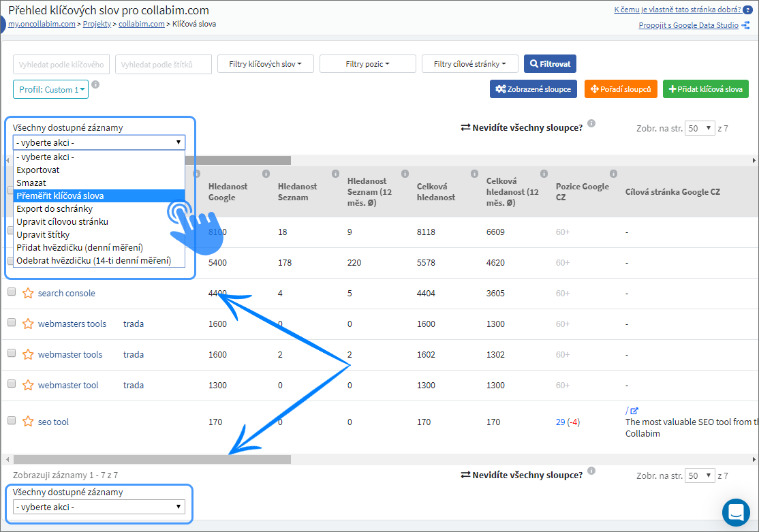Image resolution: width=759 pixels, height=532 pixels.
Task: Open the search console keyword link
Action: click(67, 294)
